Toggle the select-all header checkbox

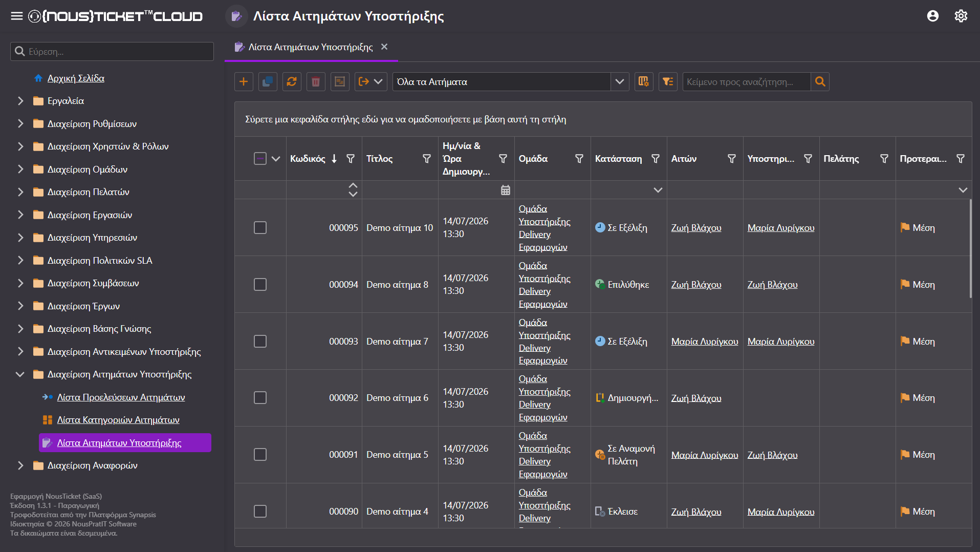[x=260, y=159]
